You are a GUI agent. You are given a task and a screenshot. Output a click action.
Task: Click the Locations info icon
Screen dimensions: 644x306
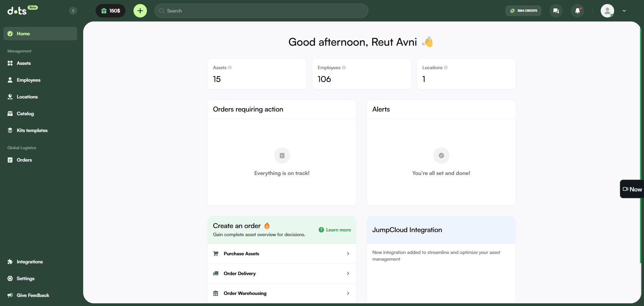pos(446,68)
